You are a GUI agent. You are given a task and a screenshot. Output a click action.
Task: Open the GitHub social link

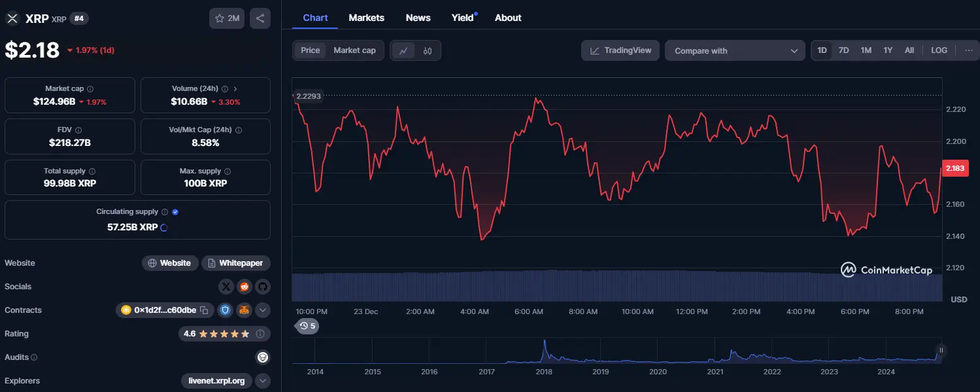[263, 287]
